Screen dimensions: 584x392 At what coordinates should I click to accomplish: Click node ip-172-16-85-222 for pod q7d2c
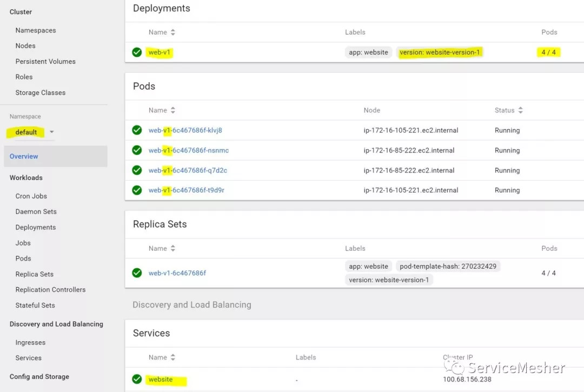point(409,170)
